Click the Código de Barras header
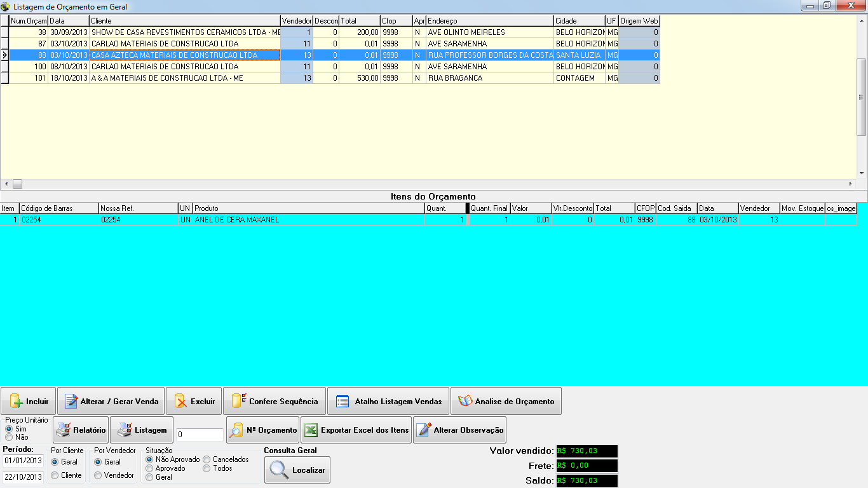868x488 pixels. (58, 208)
